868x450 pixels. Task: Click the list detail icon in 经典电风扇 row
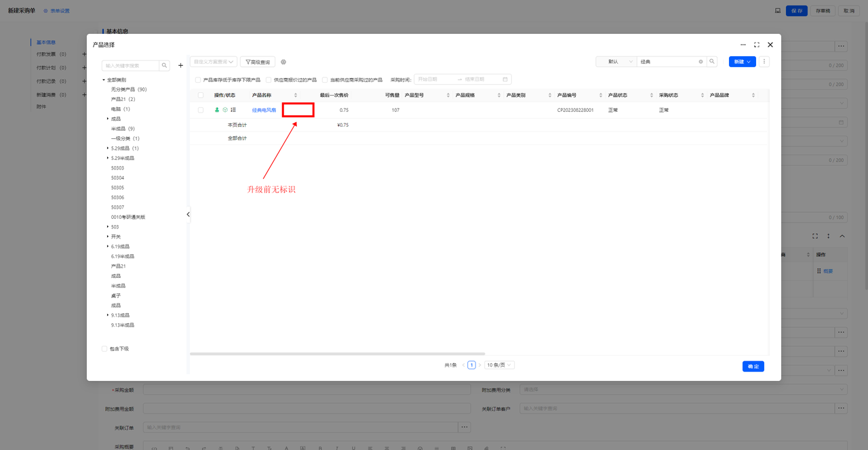coord(233,110)
